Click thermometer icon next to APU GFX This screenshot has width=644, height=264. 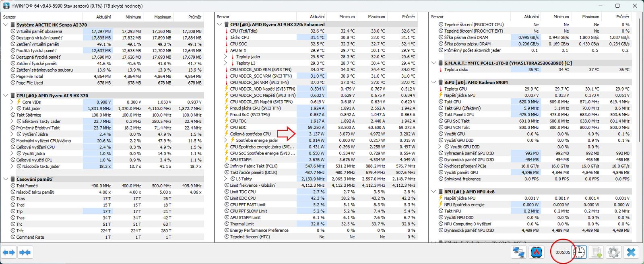(226, 50)
